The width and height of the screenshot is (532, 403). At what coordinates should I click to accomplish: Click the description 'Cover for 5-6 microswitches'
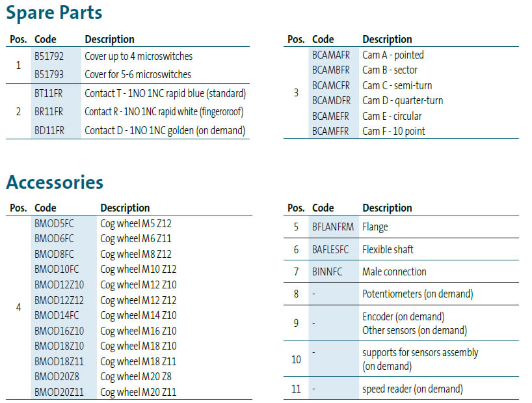[x=137, y=74]
